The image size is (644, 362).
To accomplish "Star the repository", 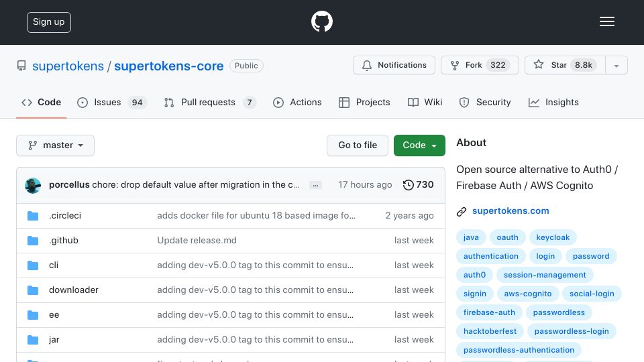I will [565, 65].
